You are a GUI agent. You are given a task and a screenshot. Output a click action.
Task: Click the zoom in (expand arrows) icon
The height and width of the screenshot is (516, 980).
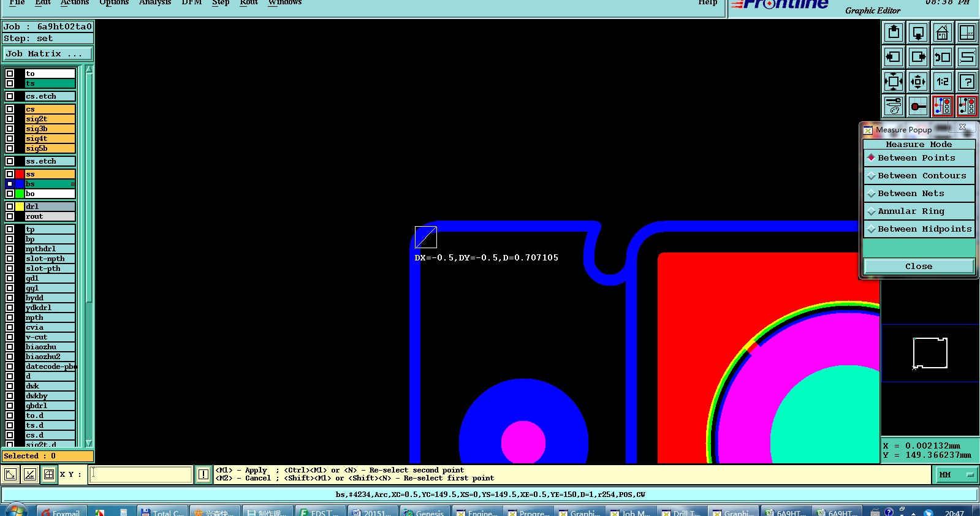(x=894, y=82)
